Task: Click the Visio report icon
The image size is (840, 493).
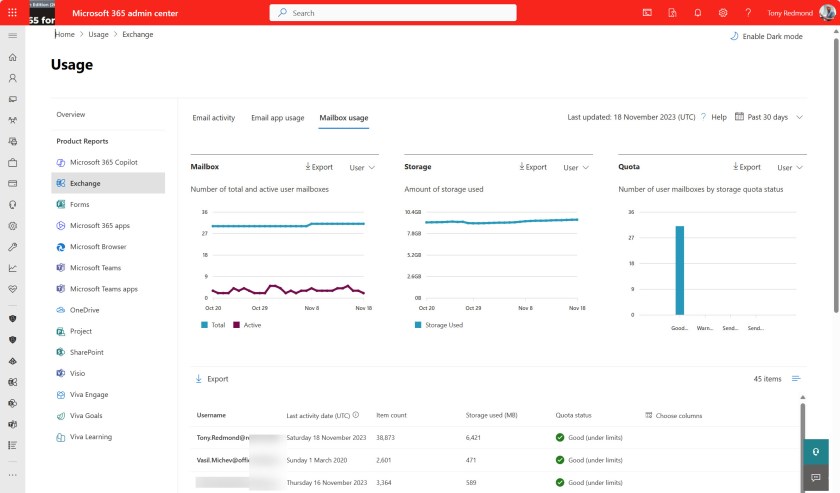Action: point(61,373)
